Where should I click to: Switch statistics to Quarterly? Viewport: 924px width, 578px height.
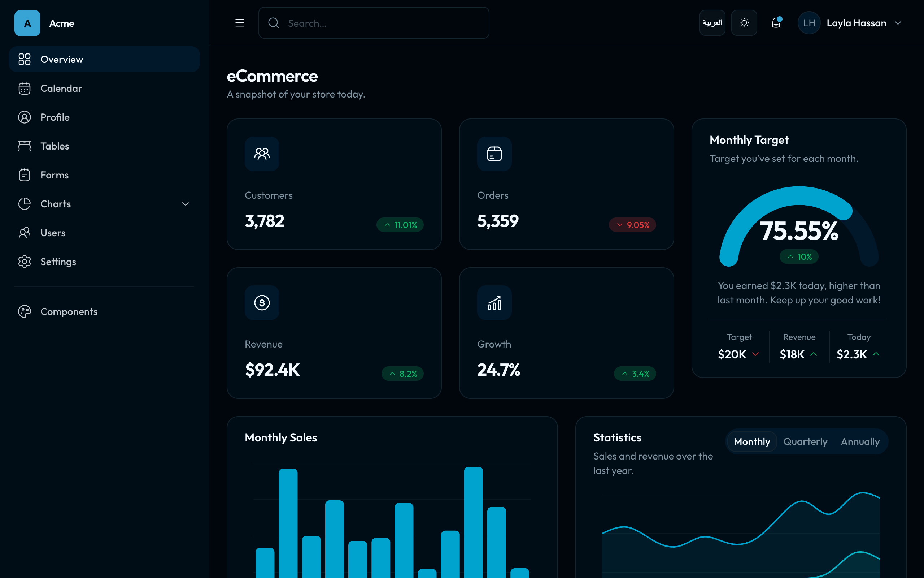click(805, 441)
